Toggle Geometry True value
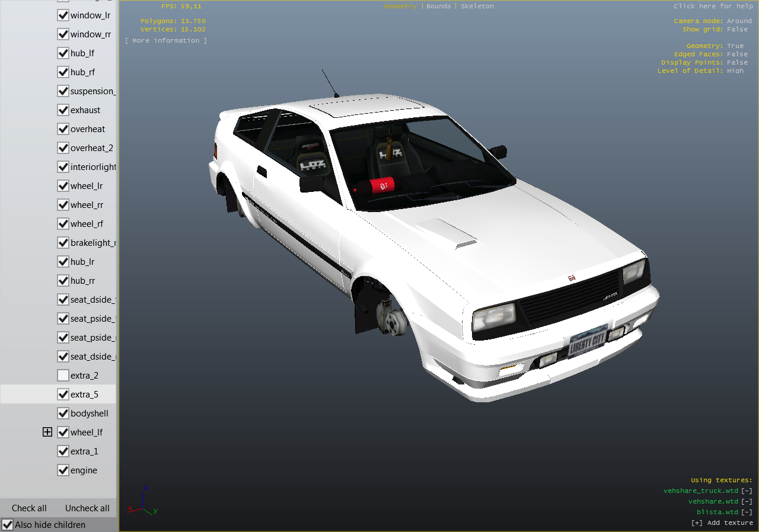 [x=735, y=46]
